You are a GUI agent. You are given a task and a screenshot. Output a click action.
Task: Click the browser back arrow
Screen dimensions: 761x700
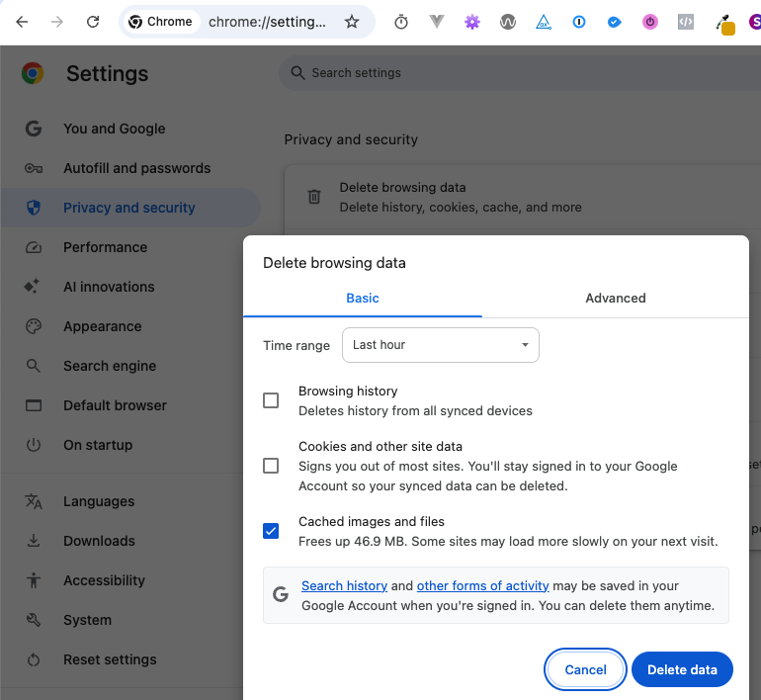coord(22,22)
